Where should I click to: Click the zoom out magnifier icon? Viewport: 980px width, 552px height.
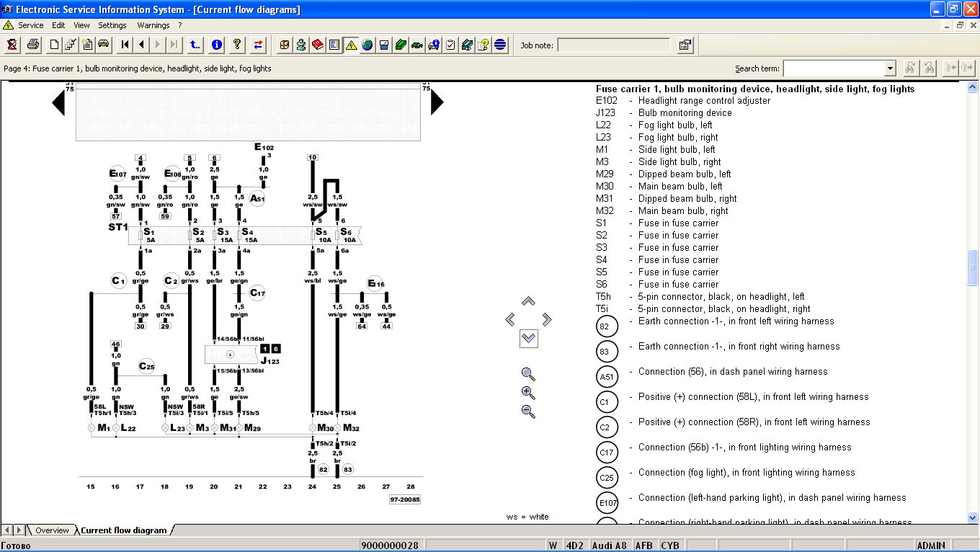[528, 411]
